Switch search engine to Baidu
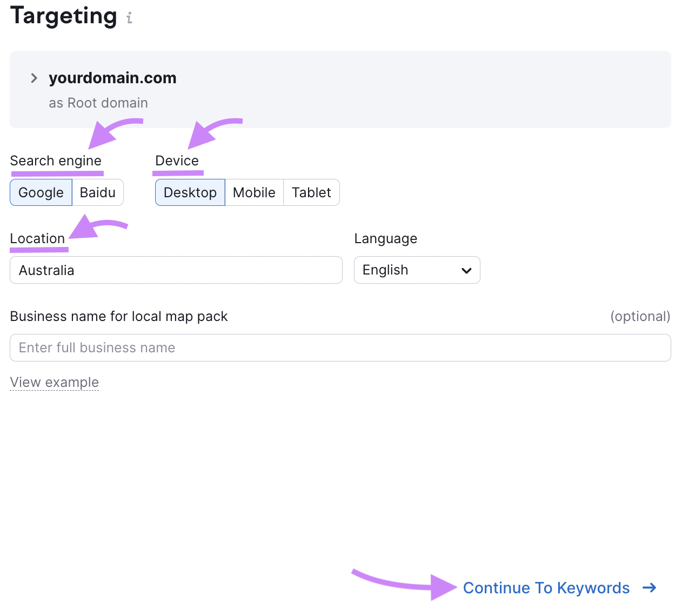Screen dimensions: 682x616 (98, 193)
